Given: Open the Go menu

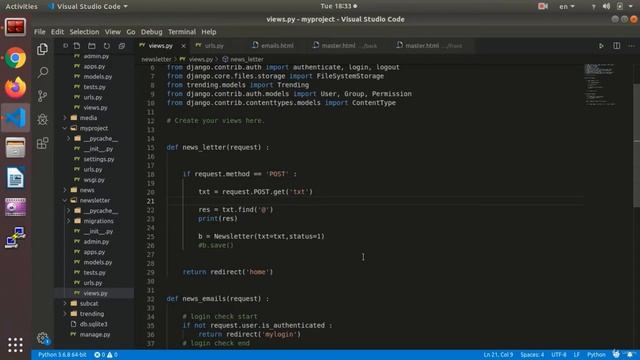Looking at the screenshot, I should click(131, 32).
